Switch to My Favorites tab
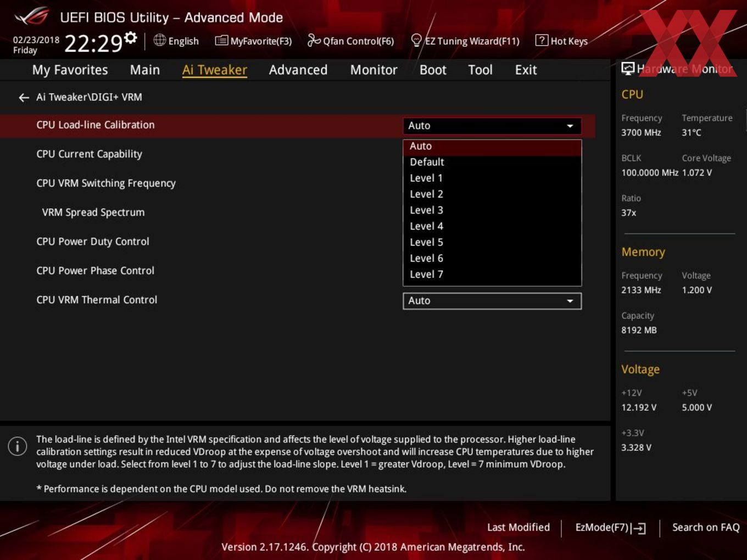Viewport: 747px width, 560px height. pos(70,70)
